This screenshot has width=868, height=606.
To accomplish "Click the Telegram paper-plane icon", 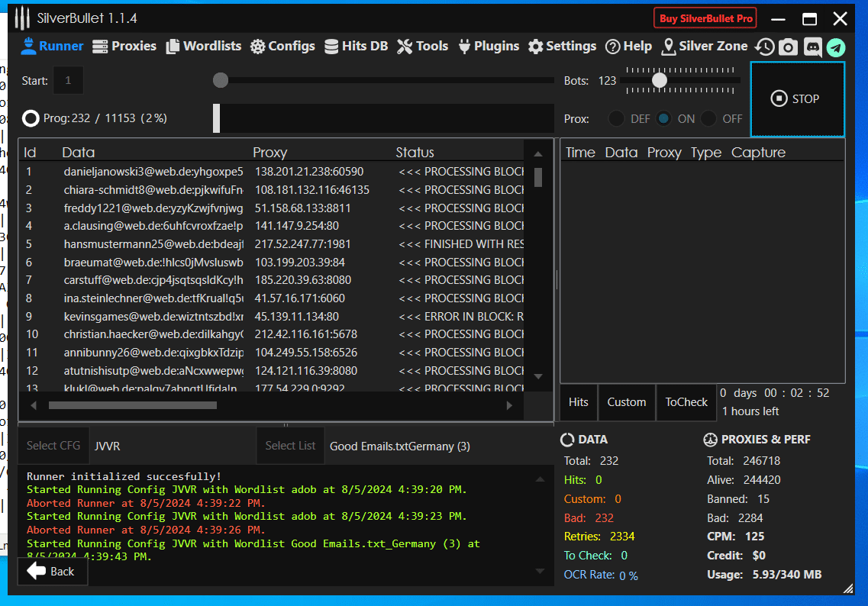I will pos(837,47).
